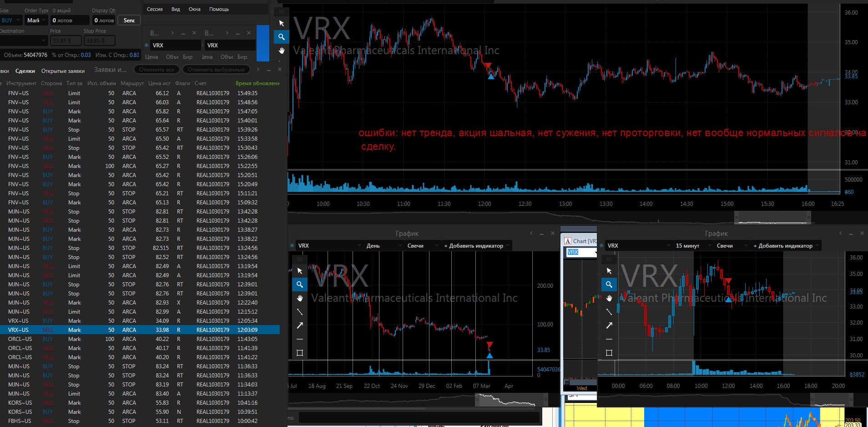This screenshot has width=868, height=427.
Task: Select rectangle tool in daily VRX chart
Action: [x=300, y=353]
